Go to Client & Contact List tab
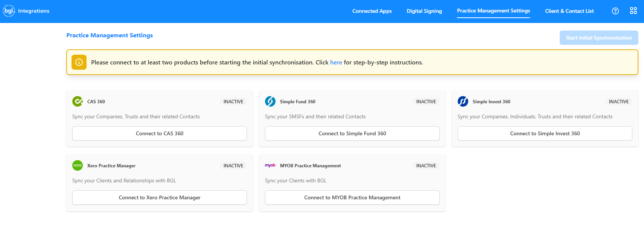The width and height of the screenshot is (644, 234). pyautogui.click(x=569, y=11)
